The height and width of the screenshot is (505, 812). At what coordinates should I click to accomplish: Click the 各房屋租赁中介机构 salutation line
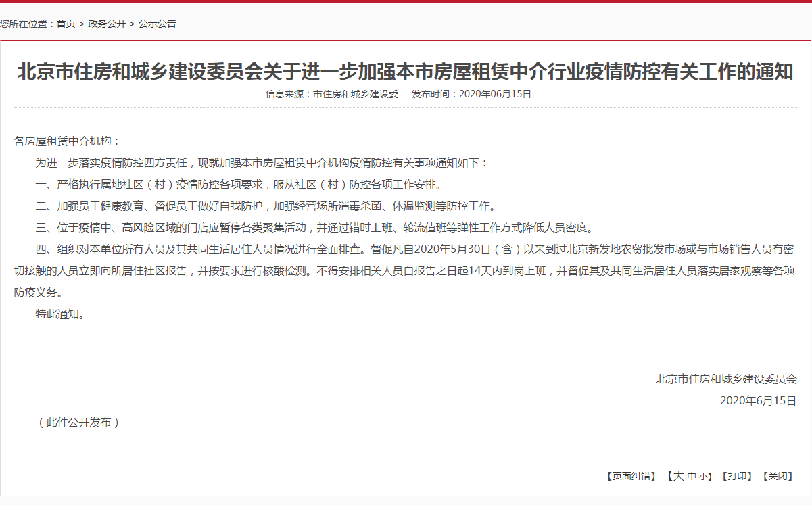(x=67, y=141)
